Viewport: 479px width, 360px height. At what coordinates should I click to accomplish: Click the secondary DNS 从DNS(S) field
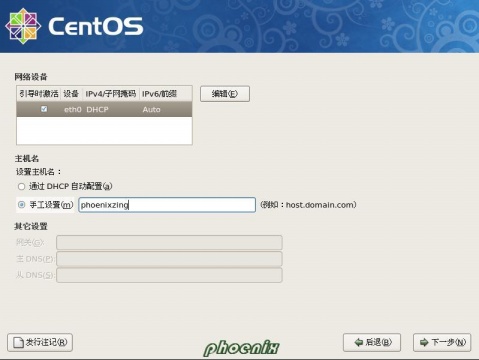tap(169, 275)
